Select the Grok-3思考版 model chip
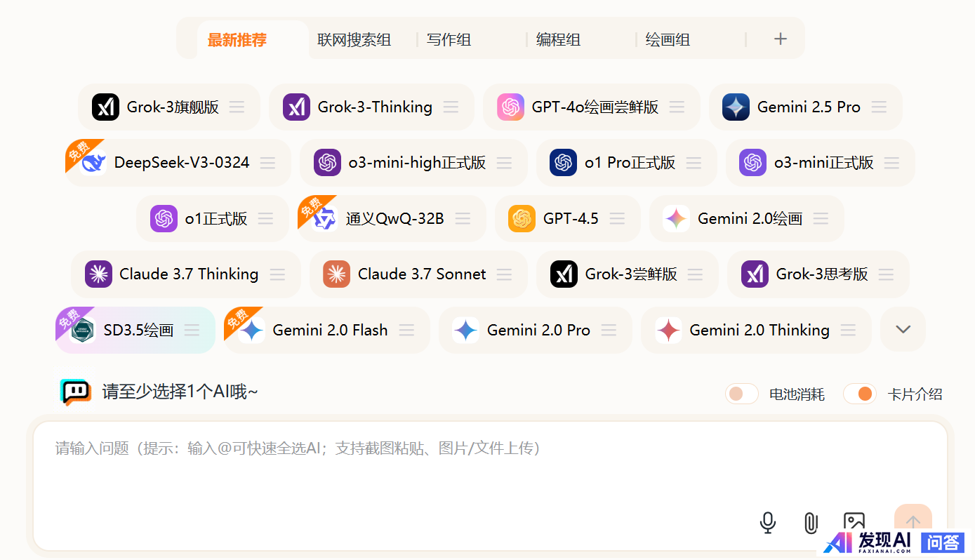The image size is (975, 560). 818,274
